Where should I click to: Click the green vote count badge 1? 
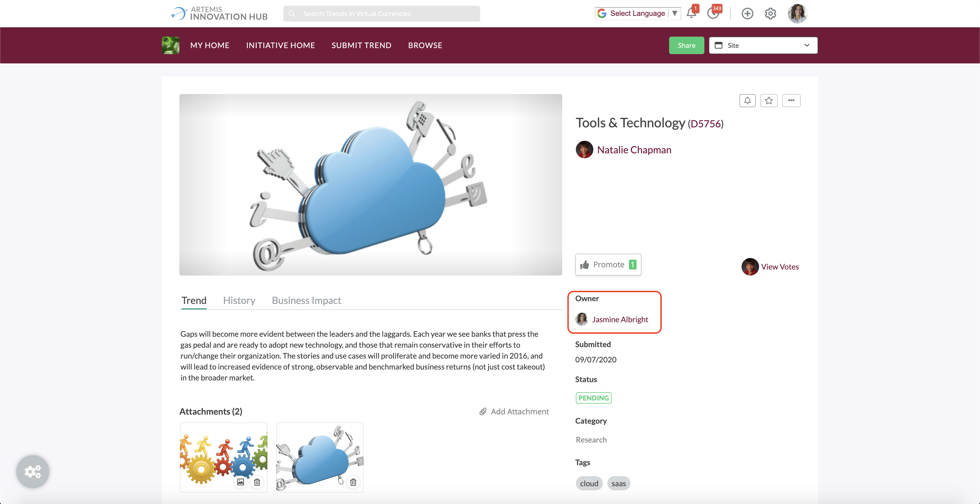click(x=633, y=264)
